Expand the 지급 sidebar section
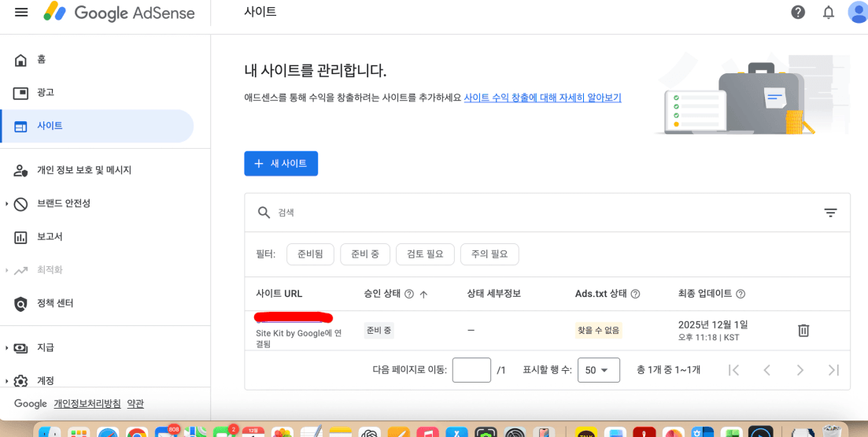The image size is (868, 437). coord(7,348)
